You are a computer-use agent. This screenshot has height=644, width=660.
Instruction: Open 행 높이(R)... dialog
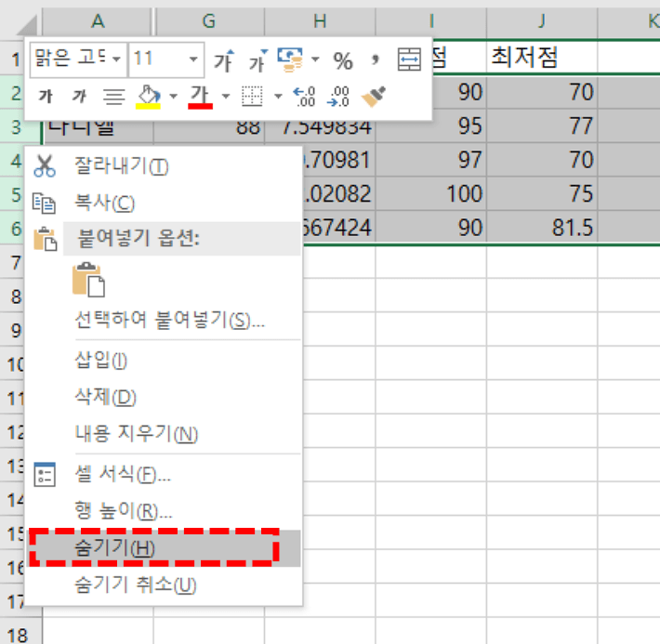tap(165, 511)
